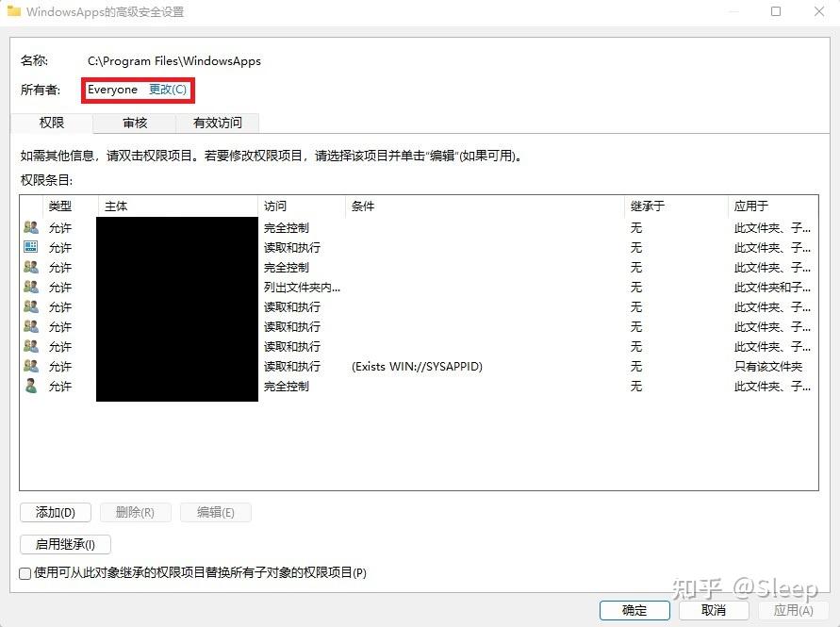This screenshot has height=627, width=840.
Task: Sort by the 主体 column header
Action: coord(178,206)
